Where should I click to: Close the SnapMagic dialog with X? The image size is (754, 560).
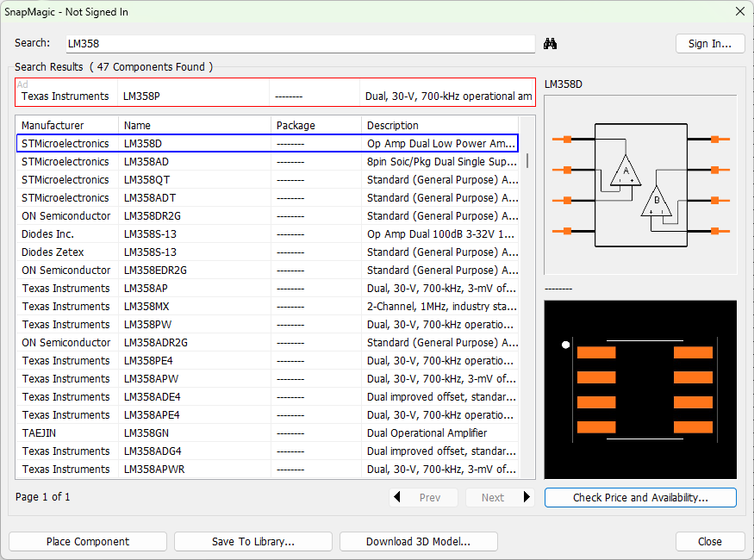(x=740, y=11)
